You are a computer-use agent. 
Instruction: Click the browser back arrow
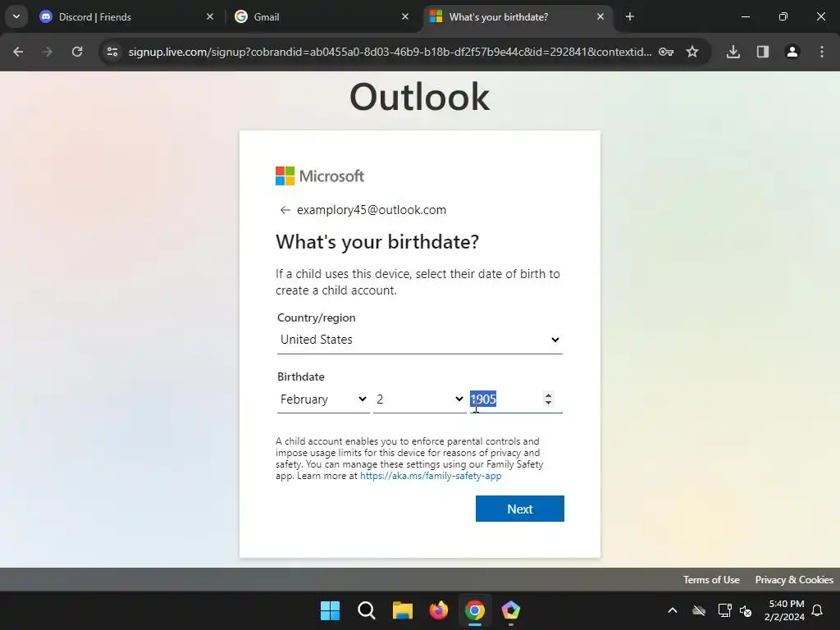click(18, 52)
